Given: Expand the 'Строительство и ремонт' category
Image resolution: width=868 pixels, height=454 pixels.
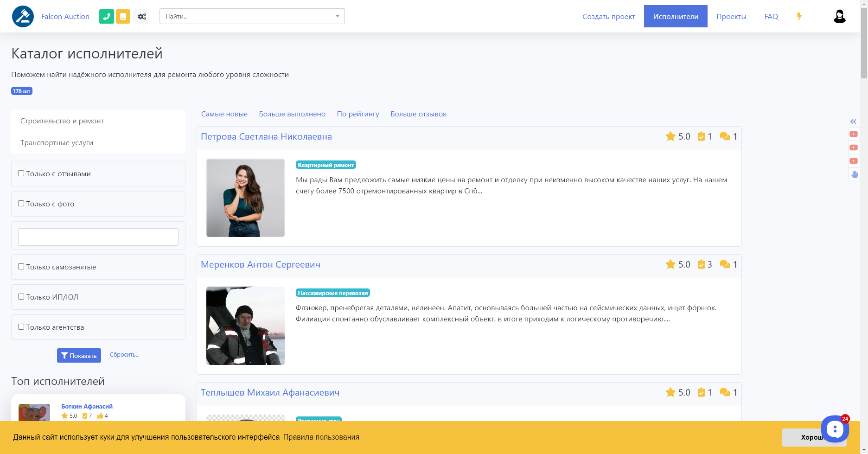Looking at the screenshot, I should pos(62,121).
